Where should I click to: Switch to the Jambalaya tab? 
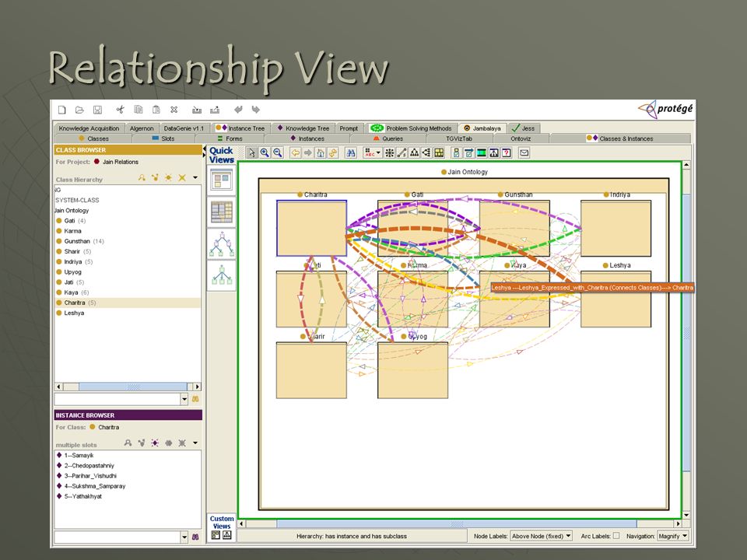482,128
